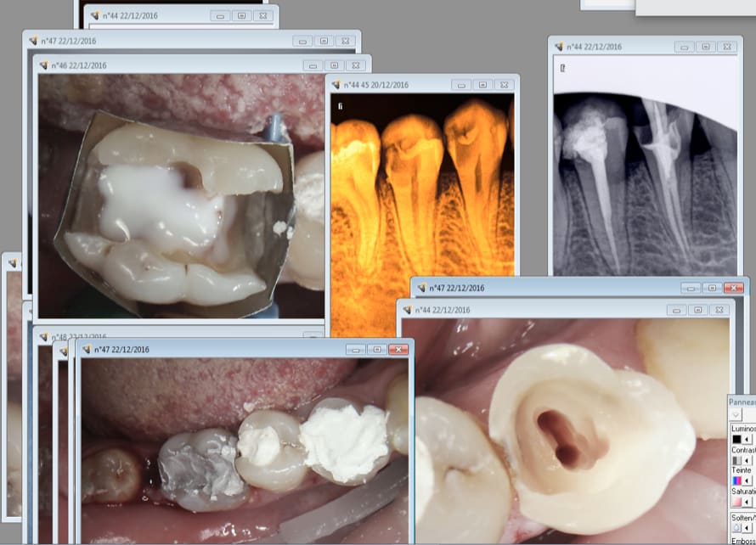Maximize the grayscale X-ray n°44 window
756x545 pixels.
pyautogui.click(x=705, y=47)
